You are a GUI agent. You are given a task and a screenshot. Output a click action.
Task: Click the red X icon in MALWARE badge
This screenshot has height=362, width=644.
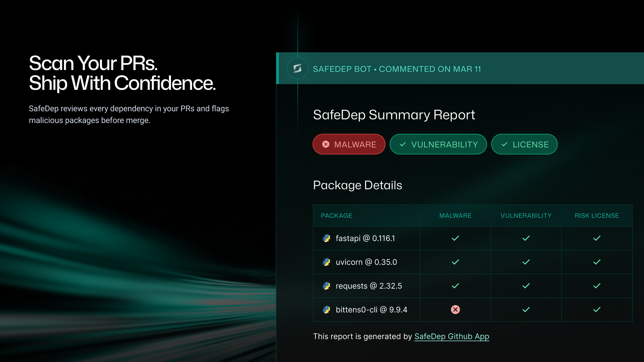point(326,144)
